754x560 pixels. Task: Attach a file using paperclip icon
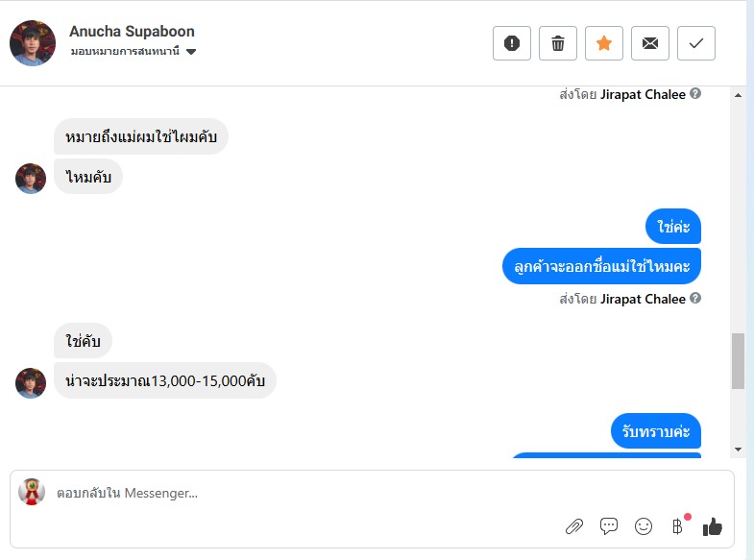point(574,525)
